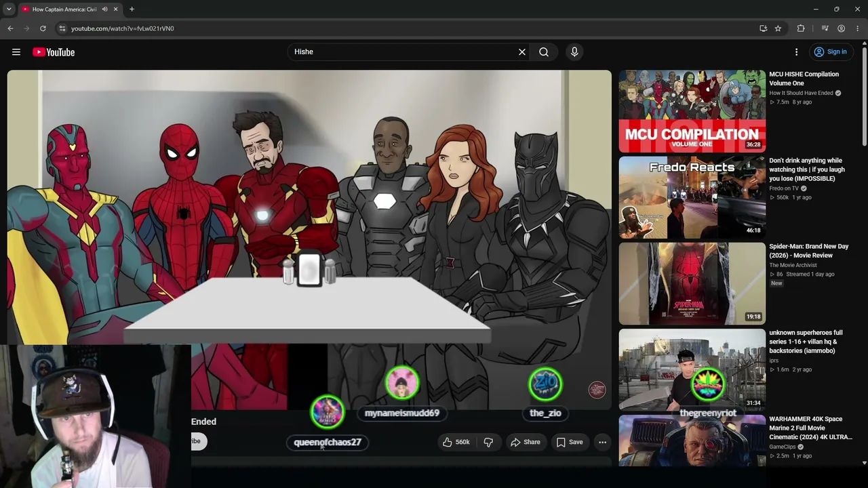Click the New badge under Spider-Man review
This screenshot has height=488, width=868.
pos(776,283)
